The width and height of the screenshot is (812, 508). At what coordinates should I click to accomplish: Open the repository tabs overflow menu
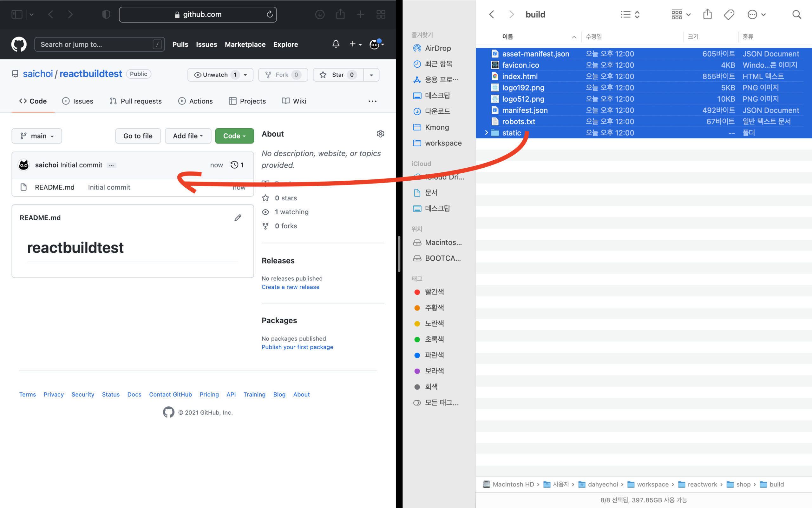pos(372,101)
